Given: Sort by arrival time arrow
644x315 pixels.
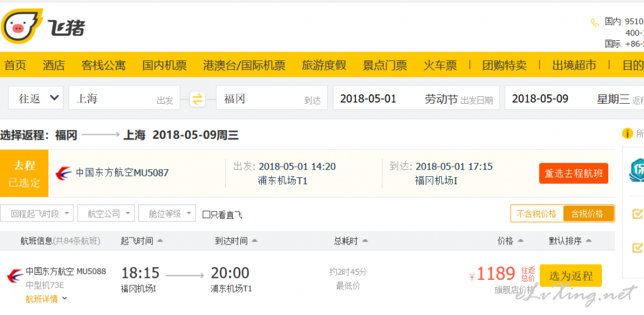Looking at the screenshot, I should point(255,241).
